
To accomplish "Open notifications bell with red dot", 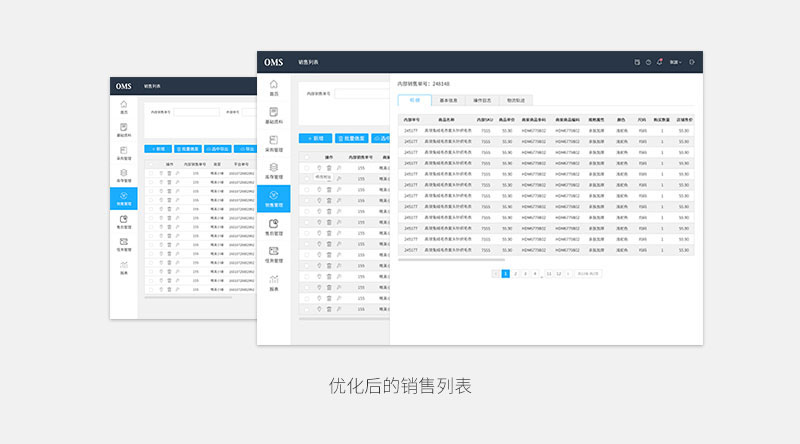I will click(x=660, y=62).
